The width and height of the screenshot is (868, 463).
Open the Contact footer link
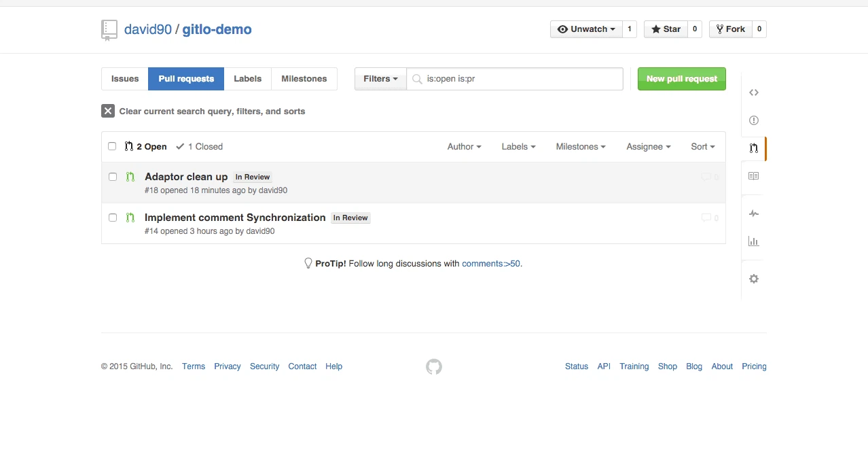click(302, 366)
